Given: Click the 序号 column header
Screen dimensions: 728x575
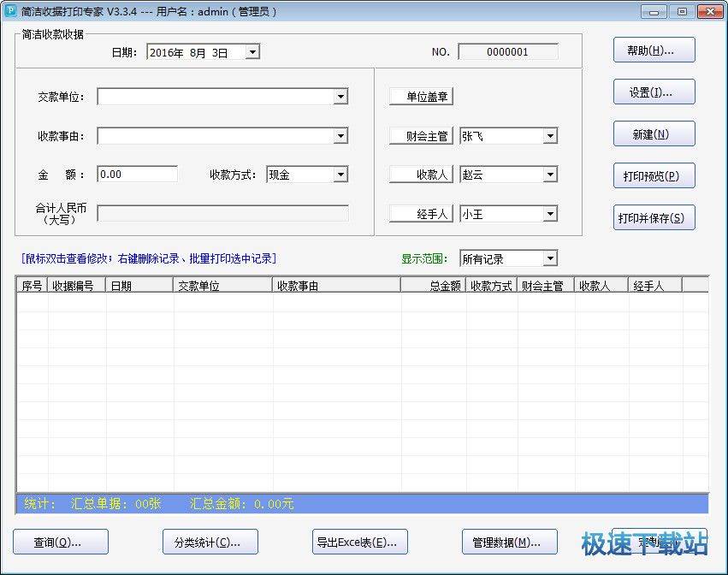Looking at the screenshot, I should [x=33, y=285].
